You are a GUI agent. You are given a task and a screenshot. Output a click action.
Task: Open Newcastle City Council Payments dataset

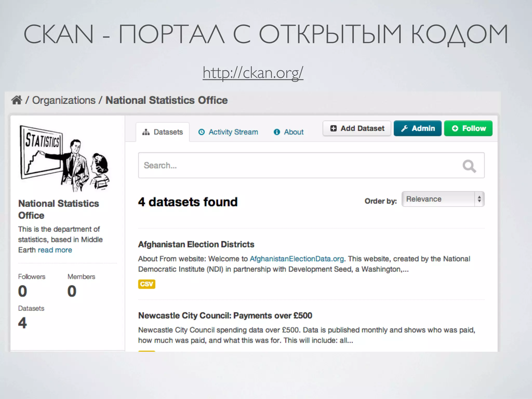225,315
